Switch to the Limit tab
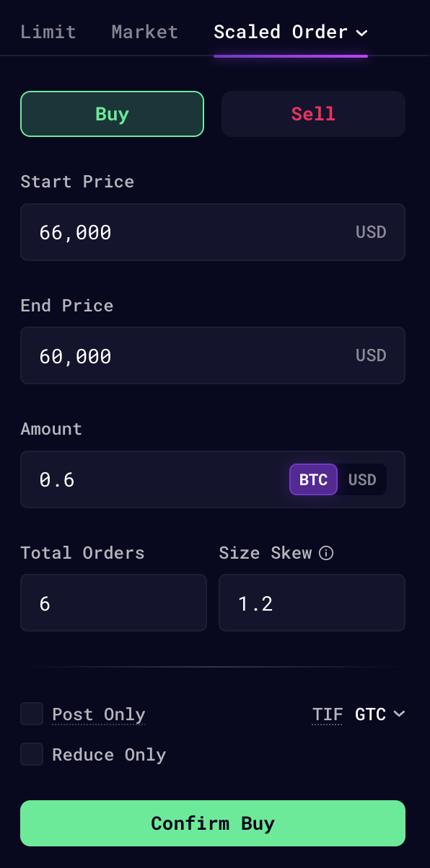 pos(48,32)
